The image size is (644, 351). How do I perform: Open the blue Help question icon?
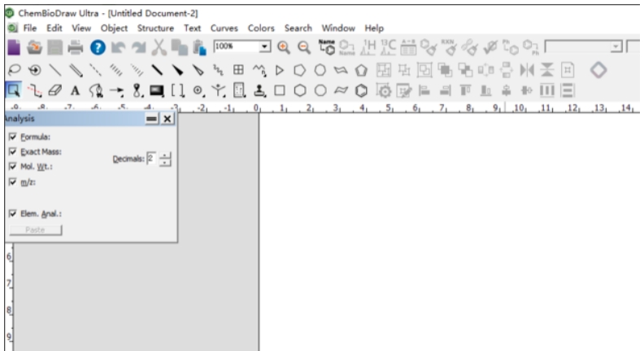coord(98,48)
